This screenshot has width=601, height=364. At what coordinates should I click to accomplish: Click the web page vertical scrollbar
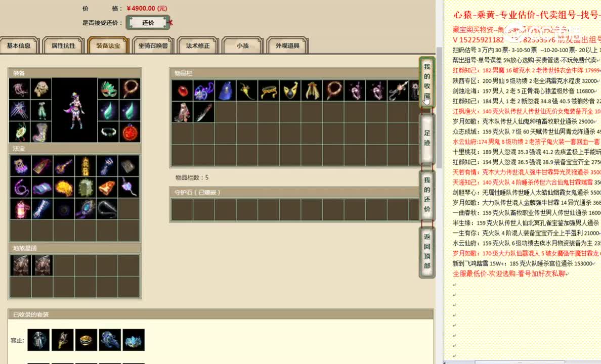[x=439, y=107]
